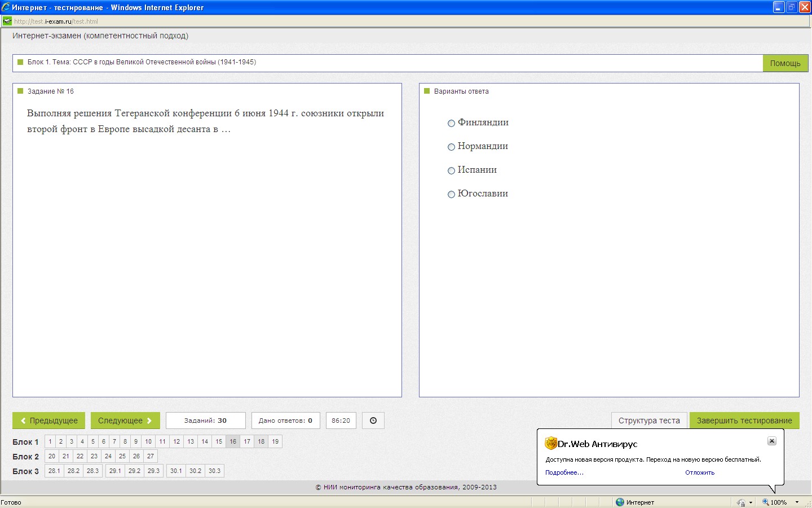
Task: Open task 30.3 in Блок 3
Action: point(214,471)
